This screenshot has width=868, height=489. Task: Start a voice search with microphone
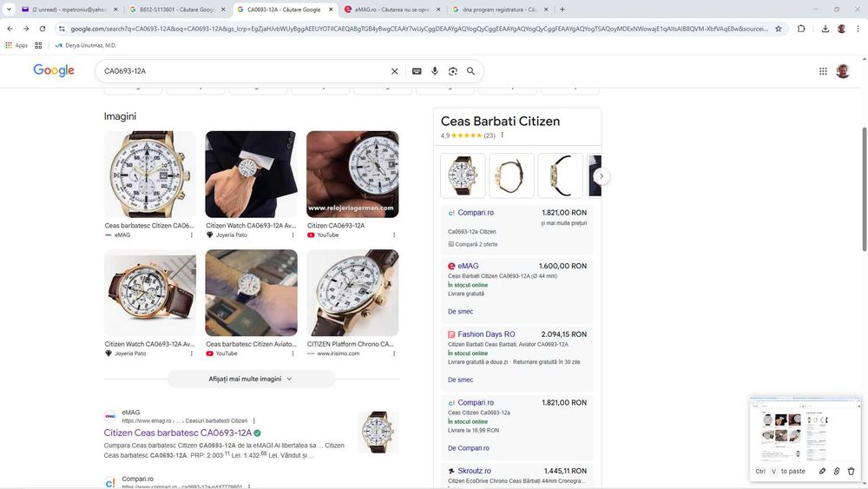(435, 71)
